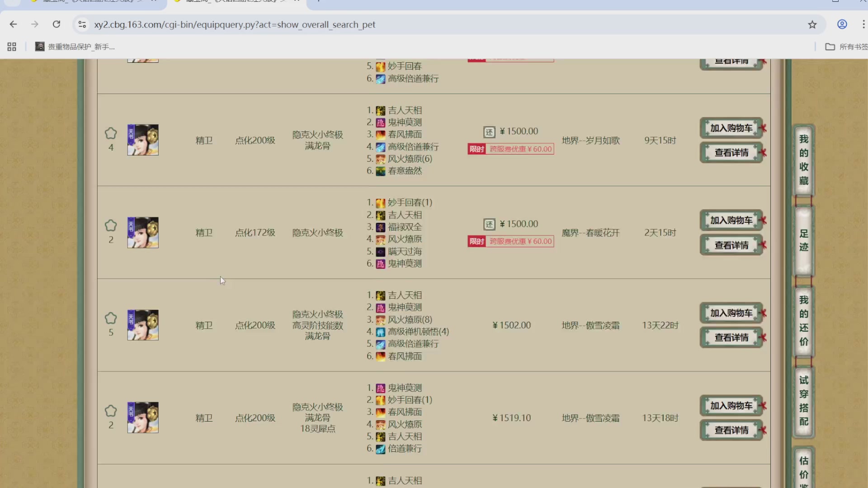
Task: Open 我的还价 side panel
Action: click(803, 321)
